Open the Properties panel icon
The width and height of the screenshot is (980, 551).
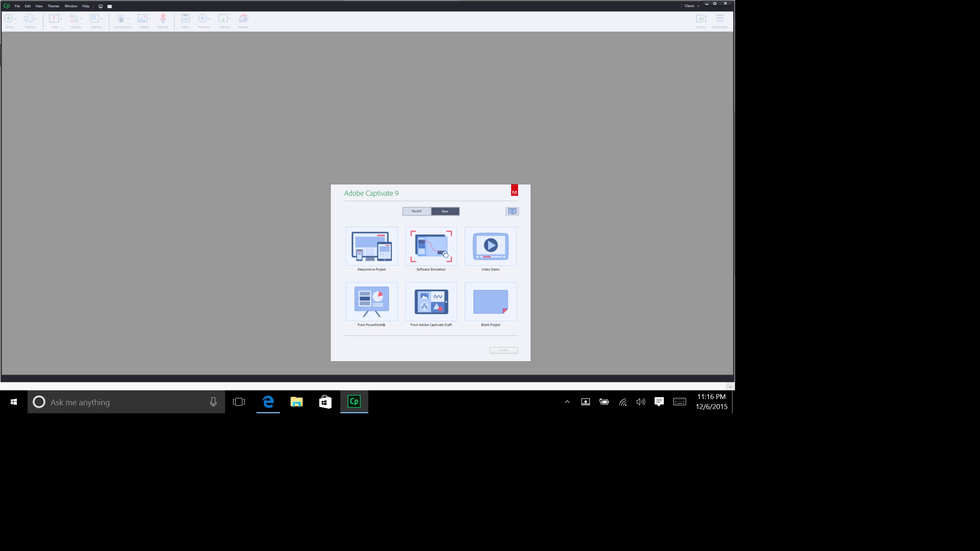click(720, 19)
